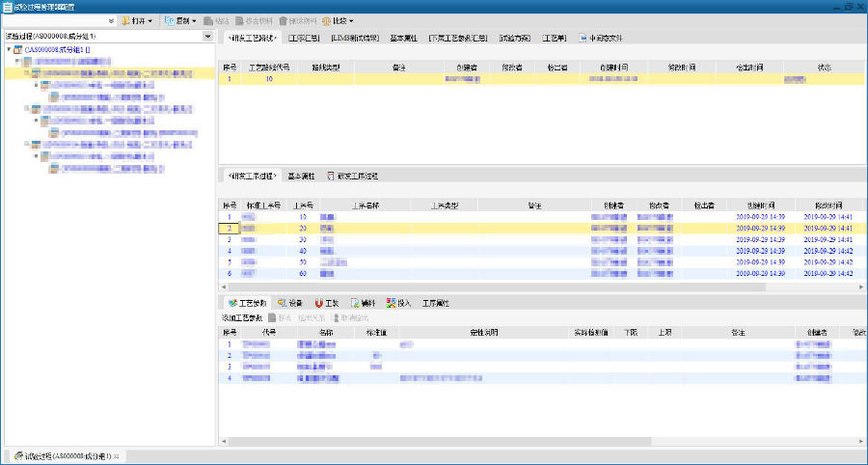This screenshot has width=868, height=465.
Task: Open the 辅料 auxiliary materials tab icon
Action: [356, 303]
